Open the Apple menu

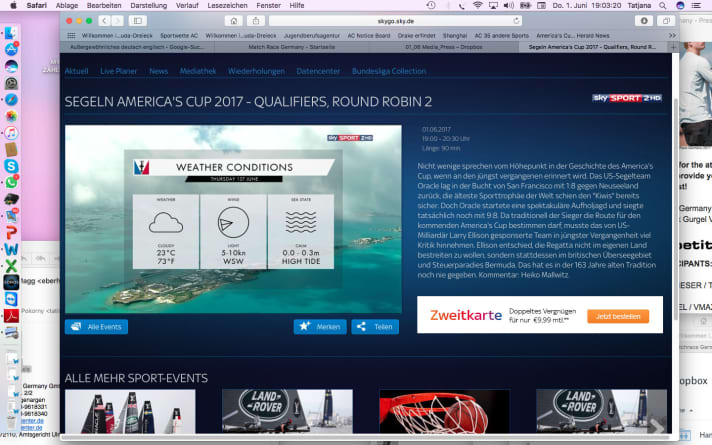[x=13, y=5]
